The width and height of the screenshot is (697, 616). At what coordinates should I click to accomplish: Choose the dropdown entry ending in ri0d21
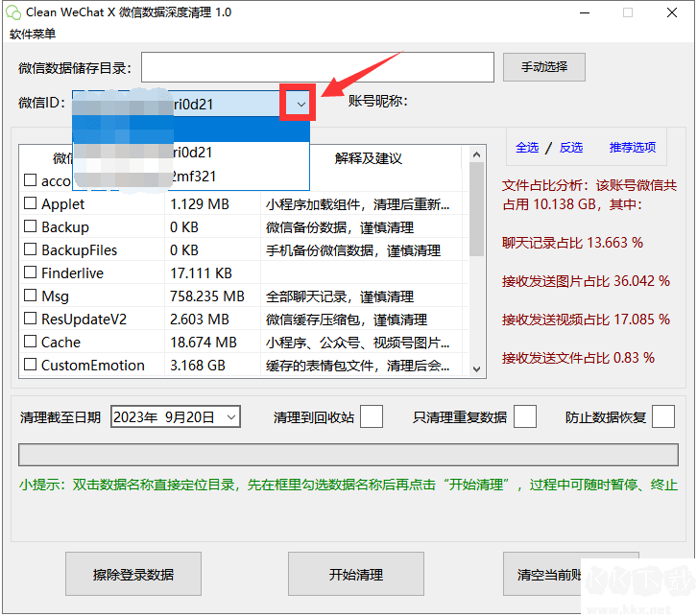pyautogui.click(x=191, y=153)
